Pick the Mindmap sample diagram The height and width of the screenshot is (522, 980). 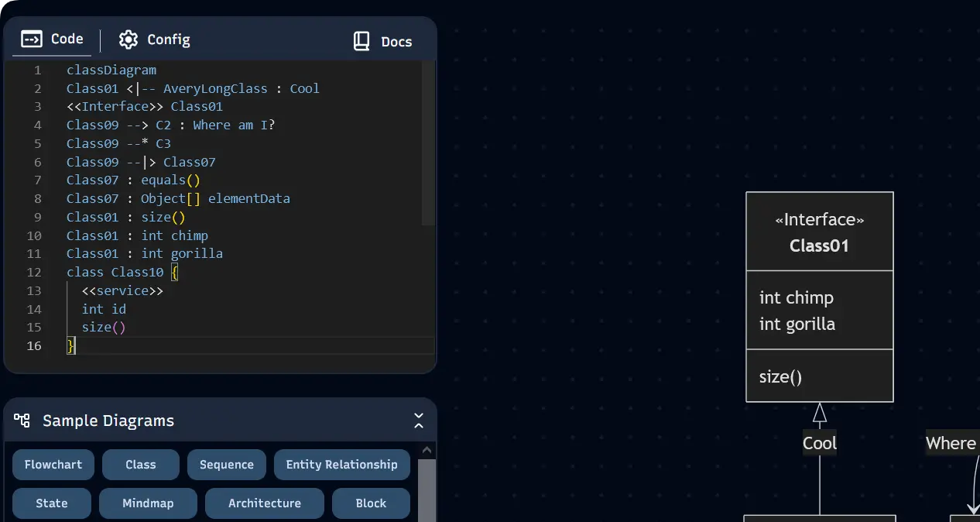[148, 503]
